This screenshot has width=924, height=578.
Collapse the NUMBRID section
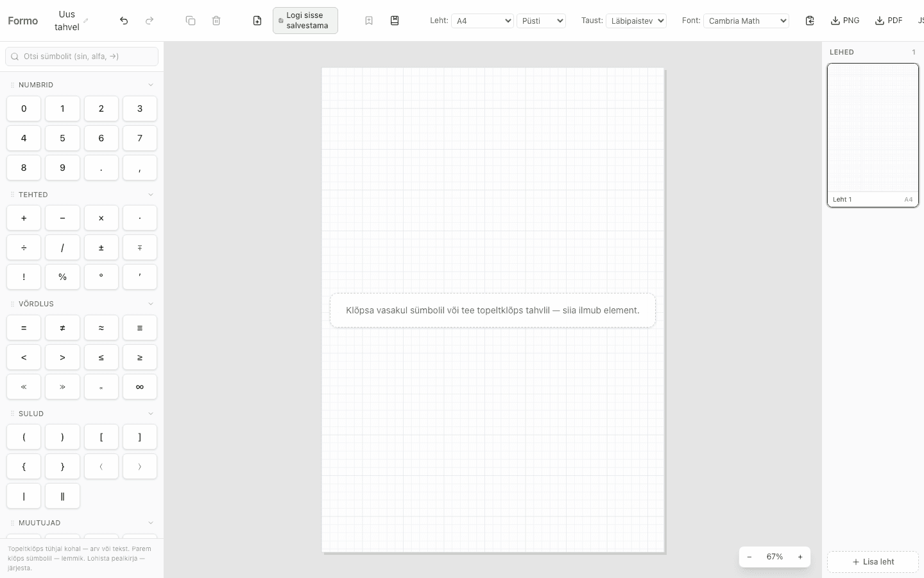pyautogui.click(x=151, y=85)
